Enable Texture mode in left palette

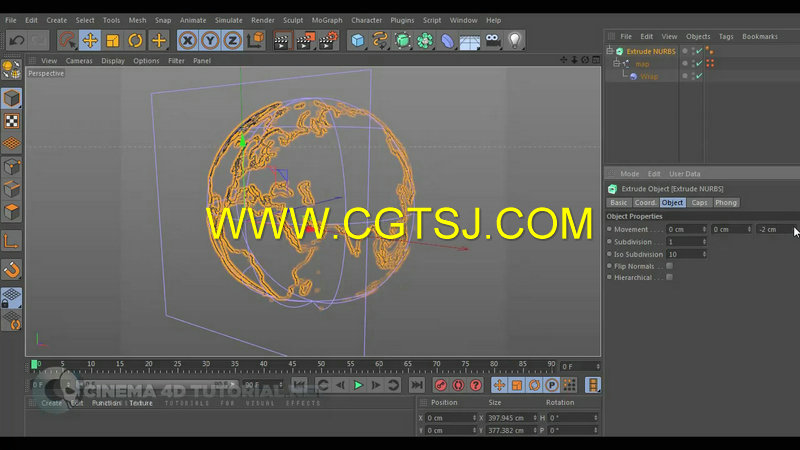(12, 121)
